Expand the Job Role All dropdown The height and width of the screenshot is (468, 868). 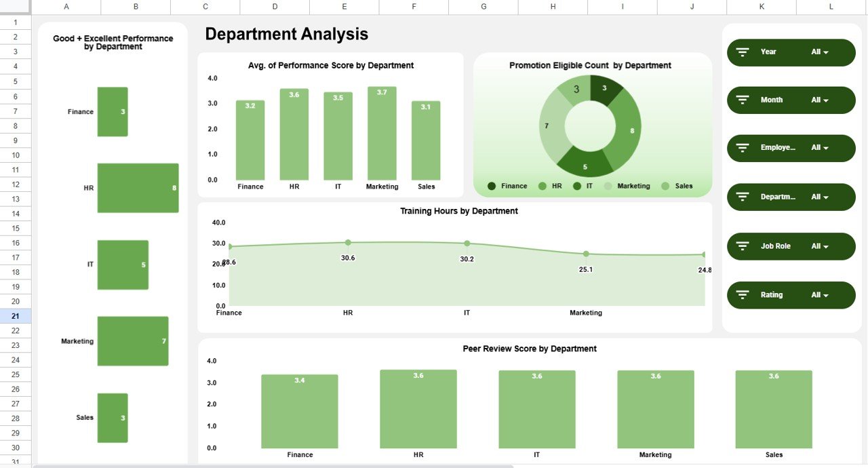(820, 246)
